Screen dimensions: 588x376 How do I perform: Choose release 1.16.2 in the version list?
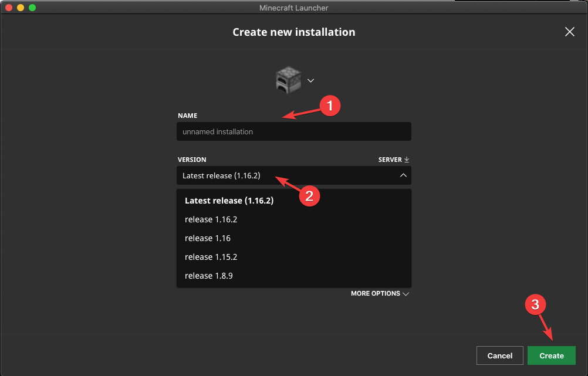click(293, 219)
